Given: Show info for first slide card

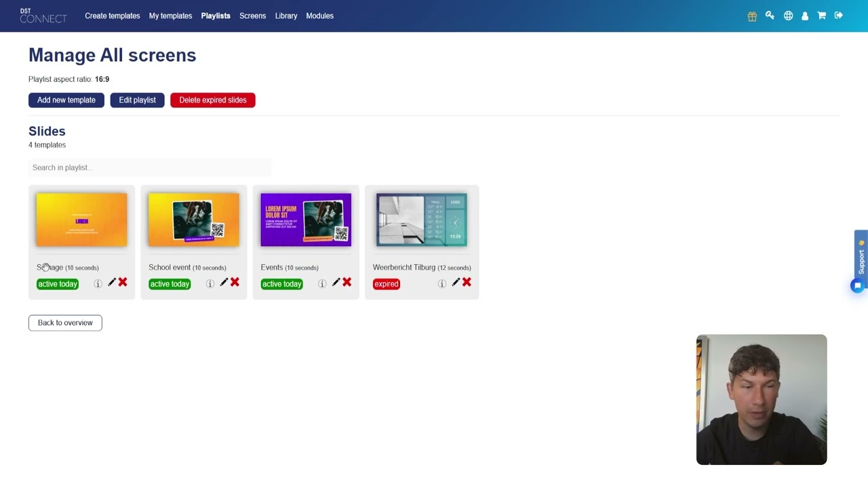Looking at the screenshot, I should click(x=98, y=284).
